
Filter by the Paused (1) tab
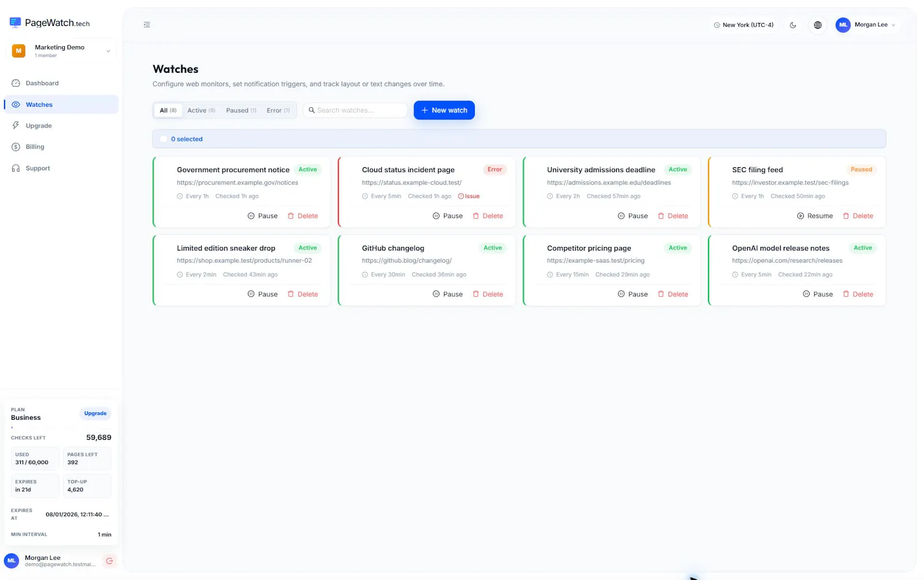click(241, 110)
